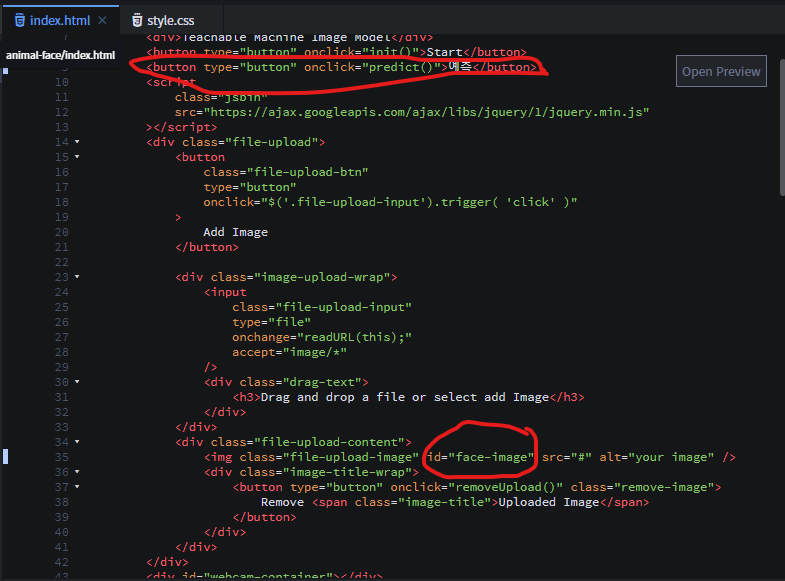Click the type="file" line
Image resolution: width=785 pixels, height=581 pixels.
tap(271, 322)
